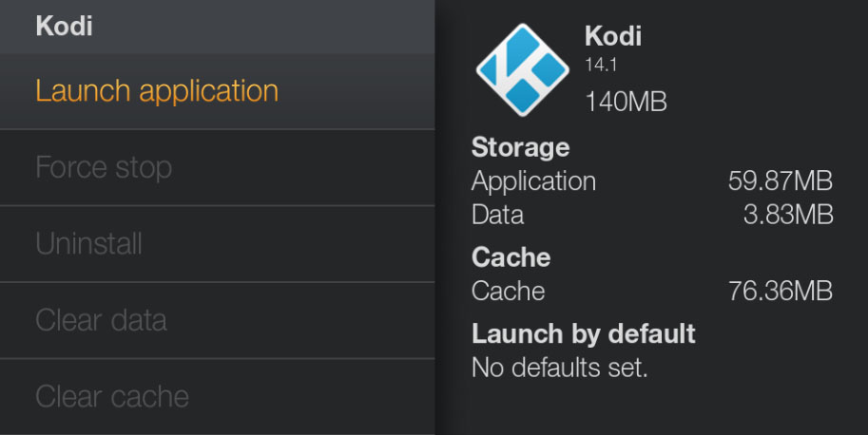Click the Application storage row label
The image size is (868, 435).
(533, 181)
